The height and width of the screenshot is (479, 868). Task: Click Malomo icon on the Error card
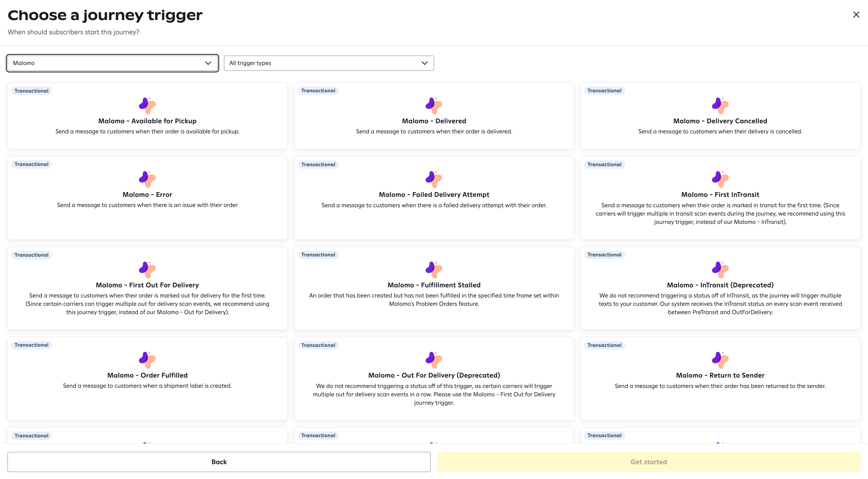coord(147,179)
